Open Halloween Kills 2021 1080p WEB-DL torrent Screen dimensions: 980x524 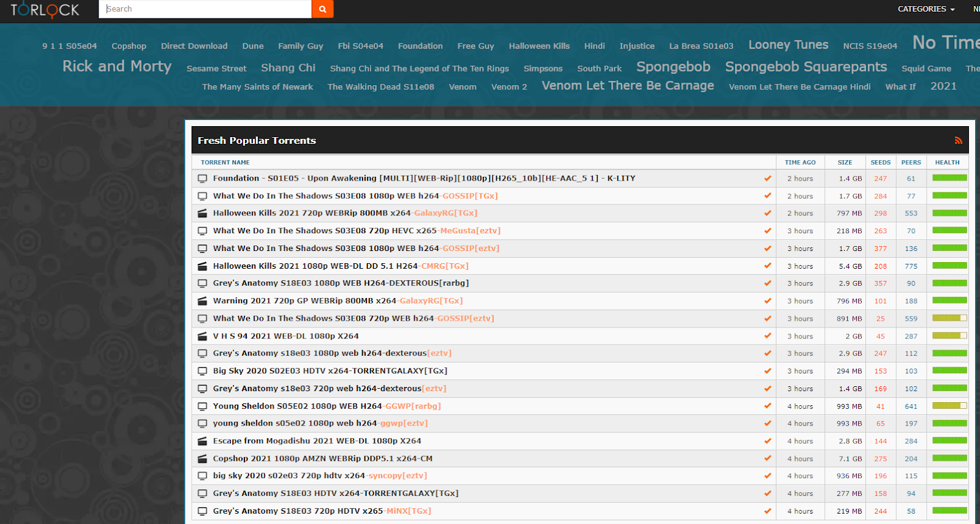pos(316,266)
